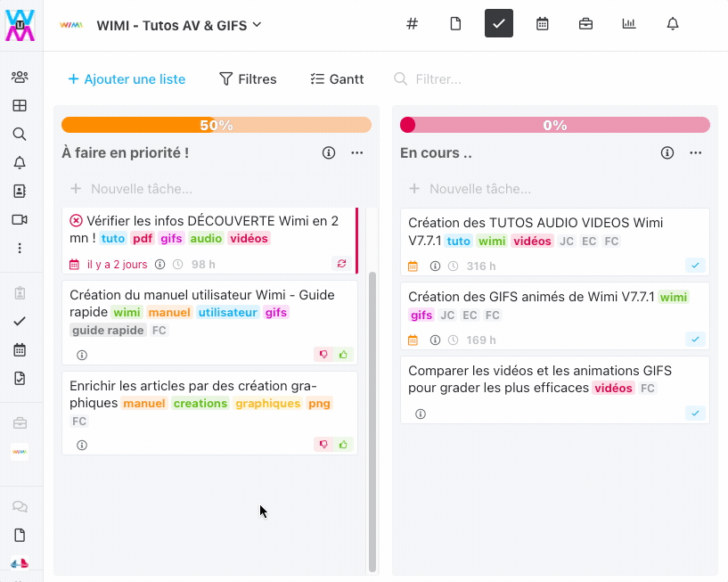Open the Filtres button
The width and height of the screenshot is (728, 582).
[248, 79]
